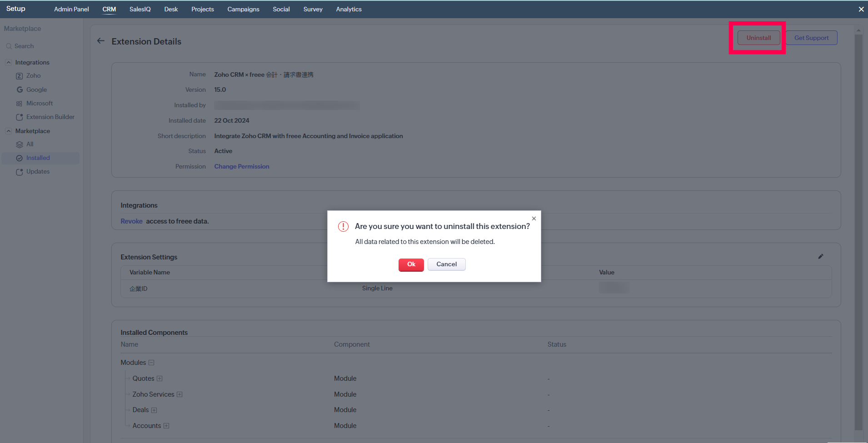Viewport: 868px width, 443px height.
Task: Expand the Accounts module node
Action: pyautogui.click(x=166, y=426)
